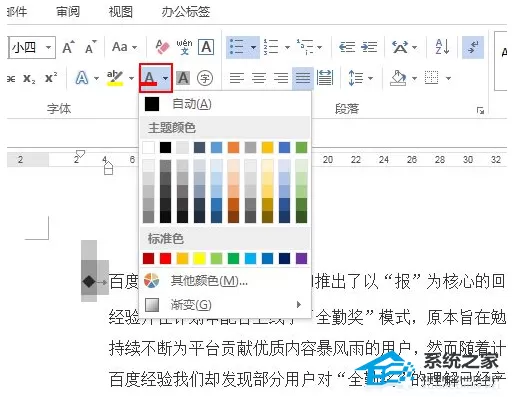Viewport: 516px width, 397px height.
Task: Click the Character Border icon
Action: pyautogui.click(x=206, y=47)
